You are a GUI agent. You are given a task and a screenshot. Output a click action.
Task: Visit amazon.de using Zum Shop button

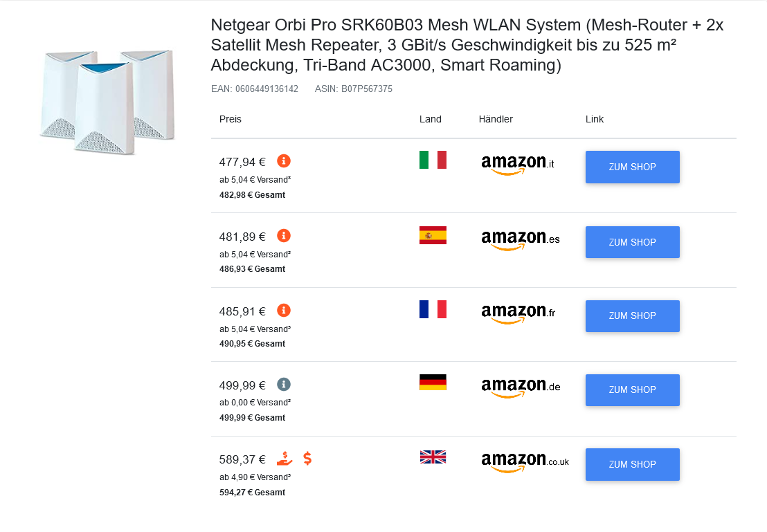[x=632, y=390]
